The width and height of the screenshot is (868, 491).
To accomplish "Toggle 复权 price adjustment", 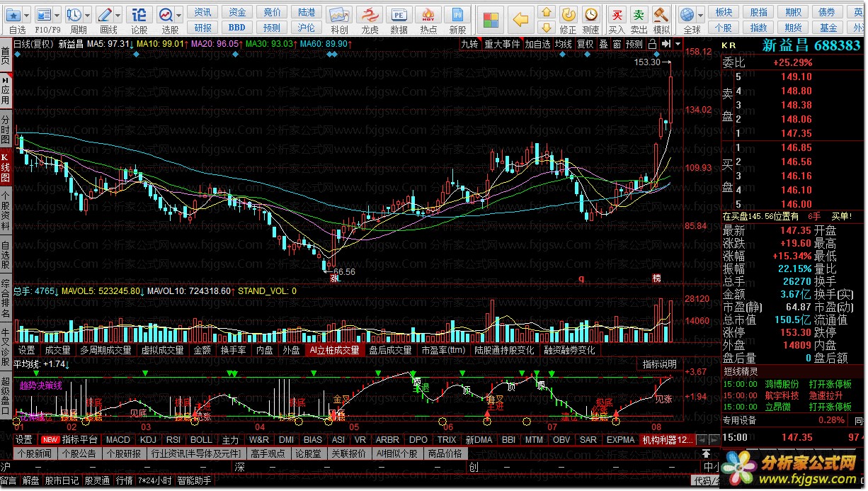I will tap(586, 44).
